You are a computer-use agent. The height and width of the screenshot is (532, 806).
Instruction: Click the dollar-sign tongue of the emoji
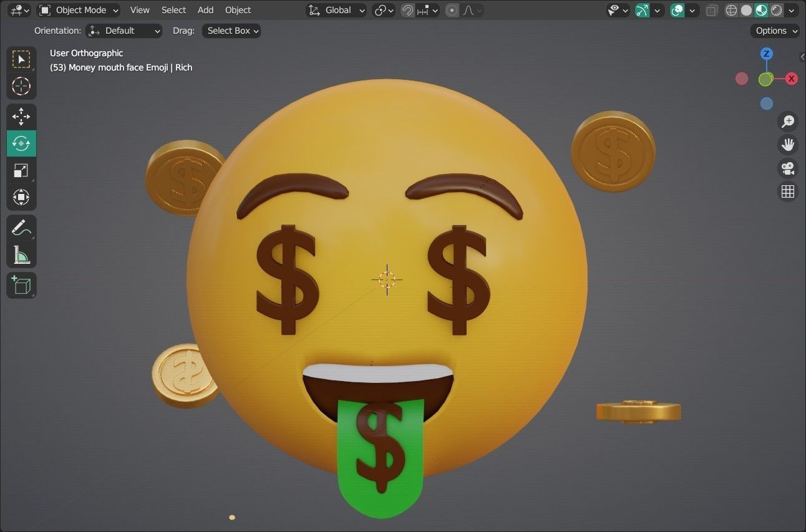point(381,457)
